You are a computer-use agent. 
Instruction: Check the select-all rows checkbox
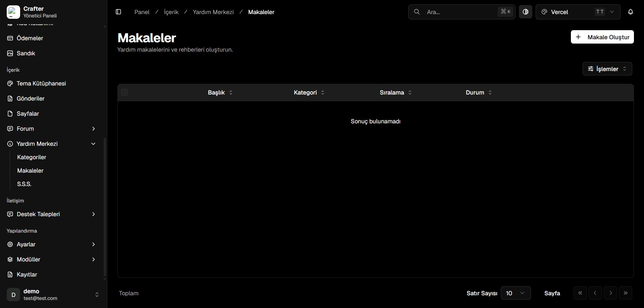(x=124, y=92)
